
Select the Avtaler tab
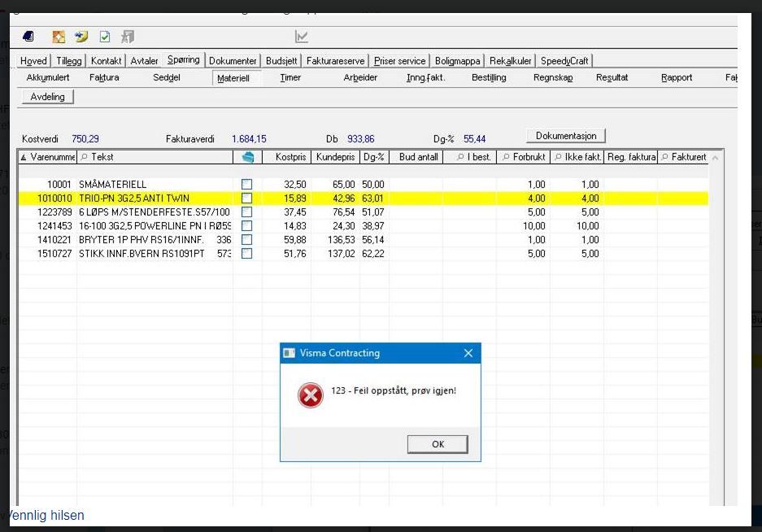(144, 61)
